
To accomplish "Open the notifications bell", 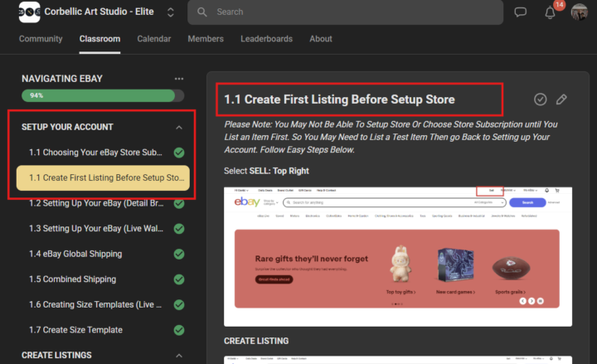I will [x=550, y=12].
